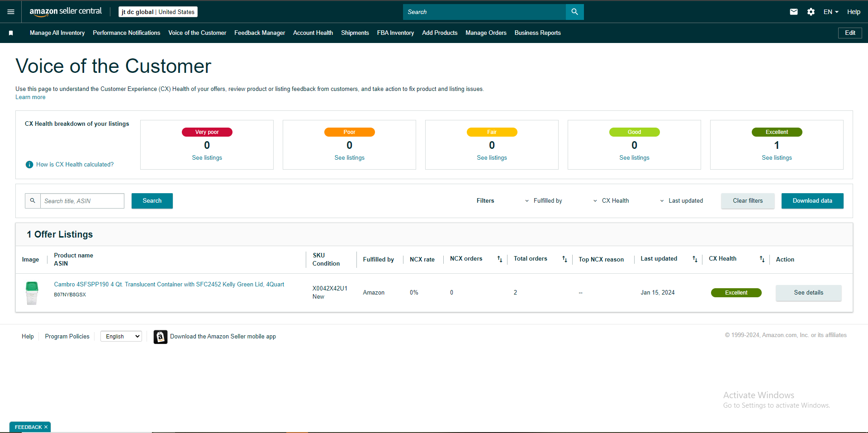Sort by Total orders column arrows
The image size is (868, 433).
click(564, 259)
